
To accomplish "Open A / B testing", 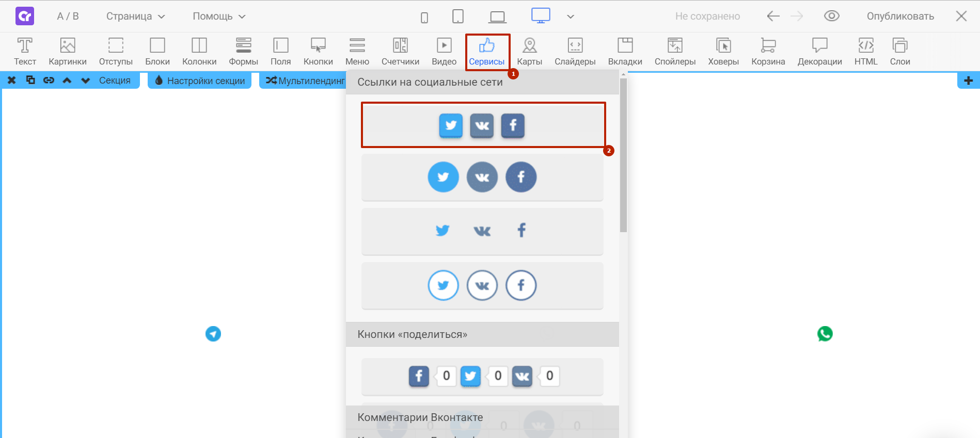I will point(68,17).
